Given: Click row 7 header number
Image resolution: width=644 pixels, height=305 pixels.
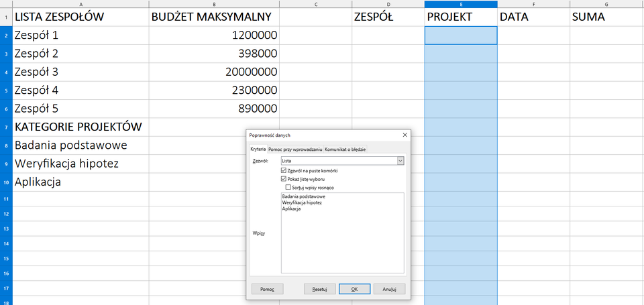Looking at the screenshot, I should point(5,127).
